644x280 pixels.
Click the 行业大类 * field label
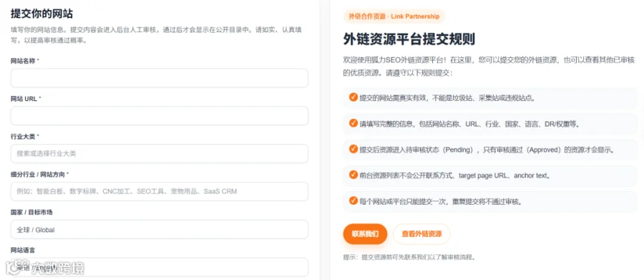point(25,137)
